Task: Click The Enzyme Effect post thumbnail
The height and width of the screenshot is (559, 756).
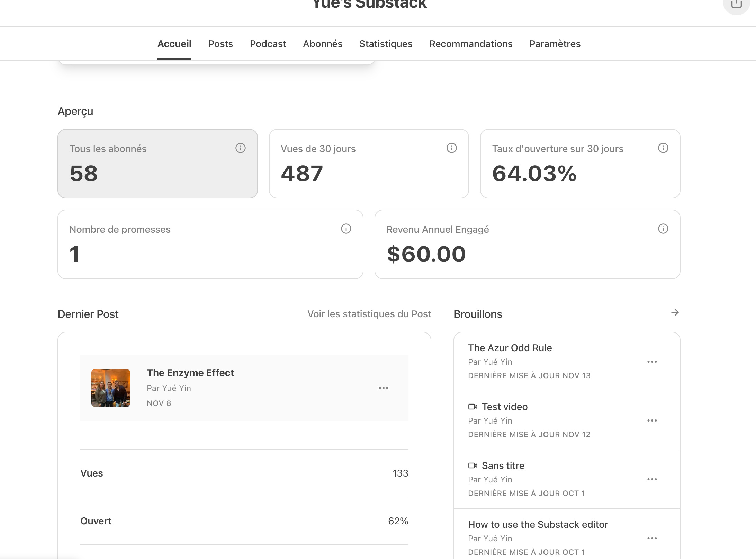Action: coord(111,388)
